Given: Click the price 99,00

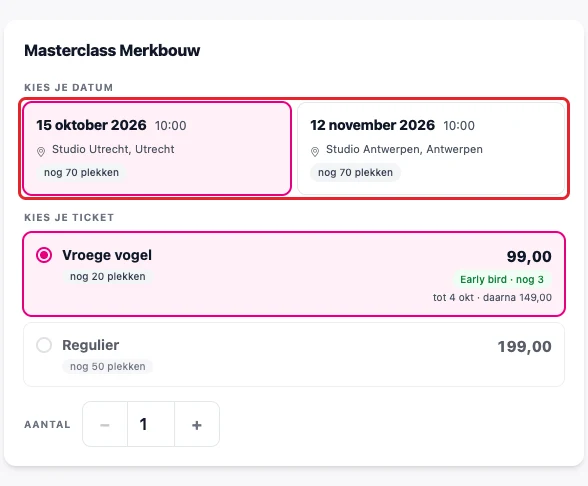Looking at the screenshot, I should pos(529,256).
